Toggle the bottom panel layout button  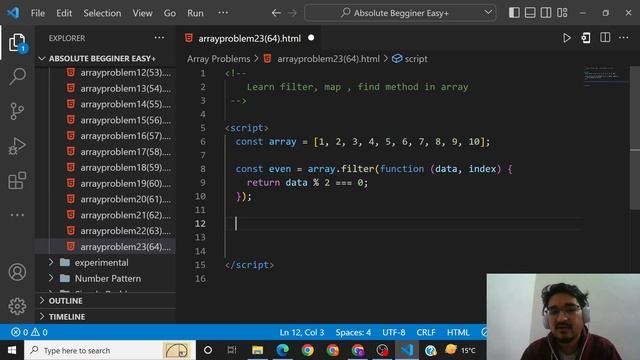tap(530, 13)
